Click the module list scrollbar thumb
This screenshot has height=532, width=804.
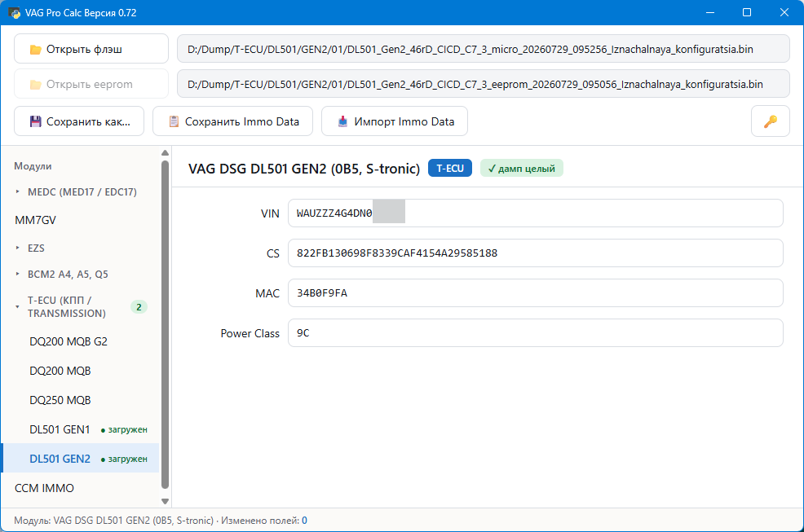coord(165,325)
